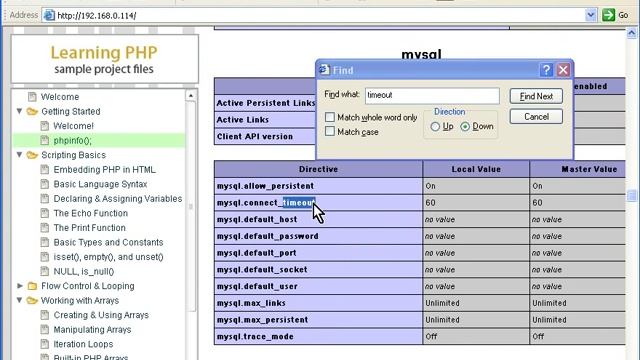The width and height of the screenshot is (640, 360).
Task: Click the Client API version row label
Action: point(255,136)
